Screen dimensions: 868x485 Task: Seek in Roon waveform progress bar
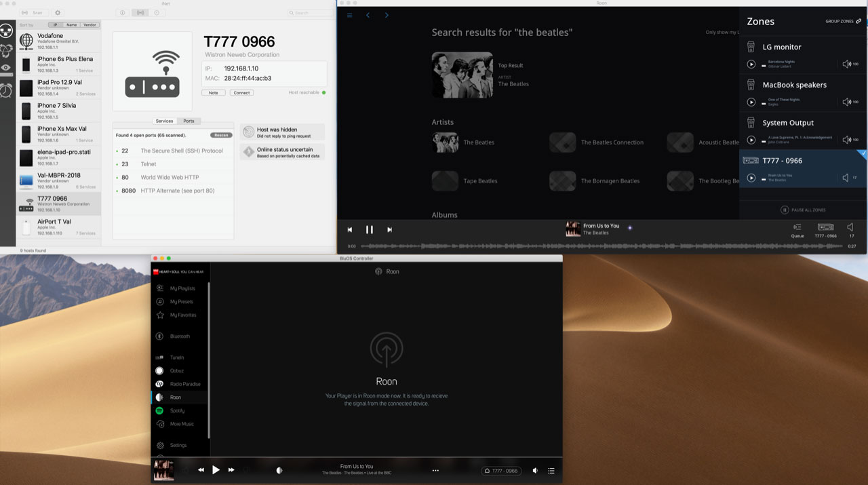602,246
